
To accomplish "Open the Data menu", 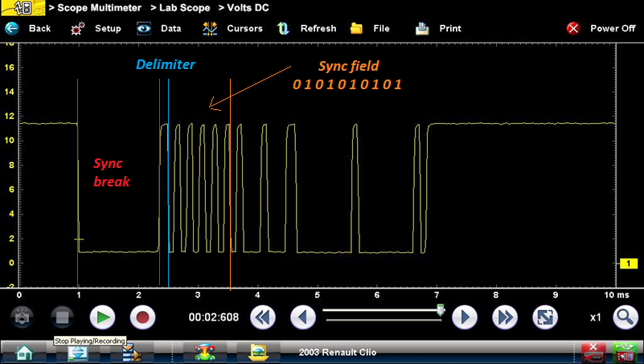I will click(159, 28).
